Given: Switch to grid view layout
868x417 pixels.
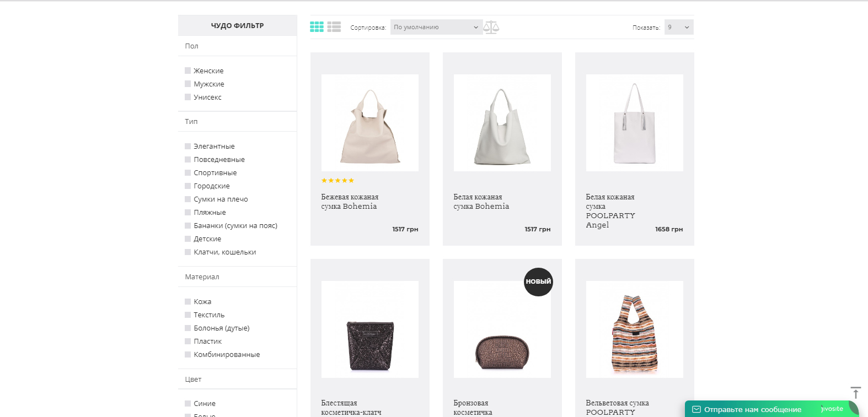Looking at the screenshot, I should 317,27.
